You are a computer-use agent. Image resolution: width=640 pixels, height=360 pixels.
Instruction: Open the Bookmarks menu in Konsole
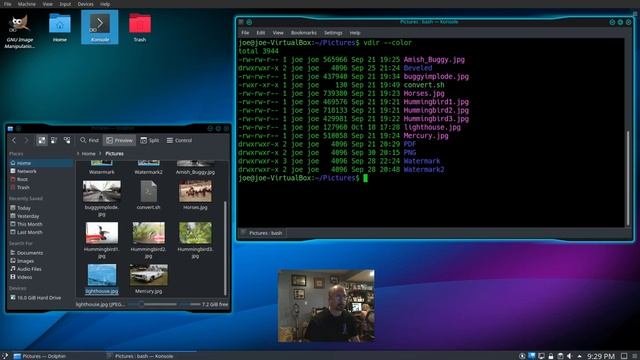(x=303, y=33)
